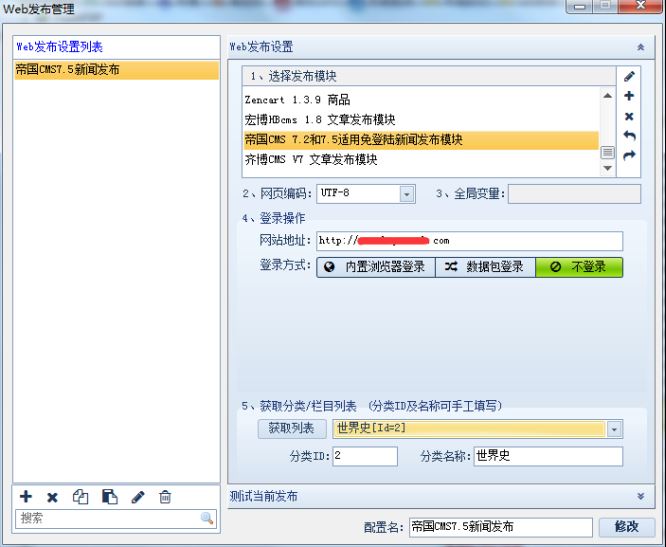
Task: Select 内置浏览器登录 login method
Action: point(375,267)
